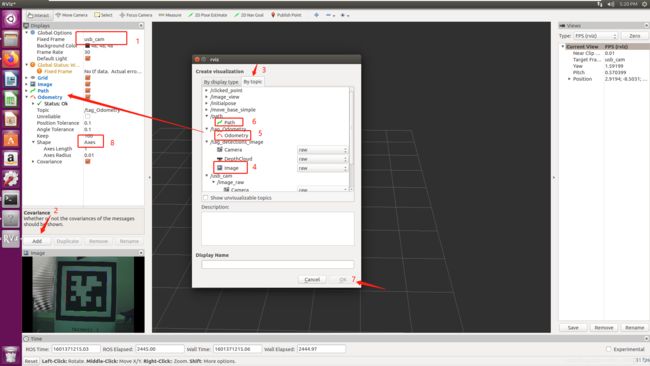Expand the Grid display node
650x366 pixels.
coord(27,78)
